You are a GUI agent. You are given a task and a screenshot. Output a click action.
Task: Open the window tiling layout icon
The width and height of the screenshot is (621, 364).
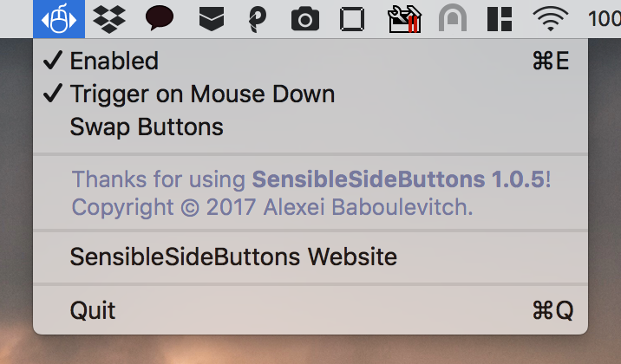500,19
